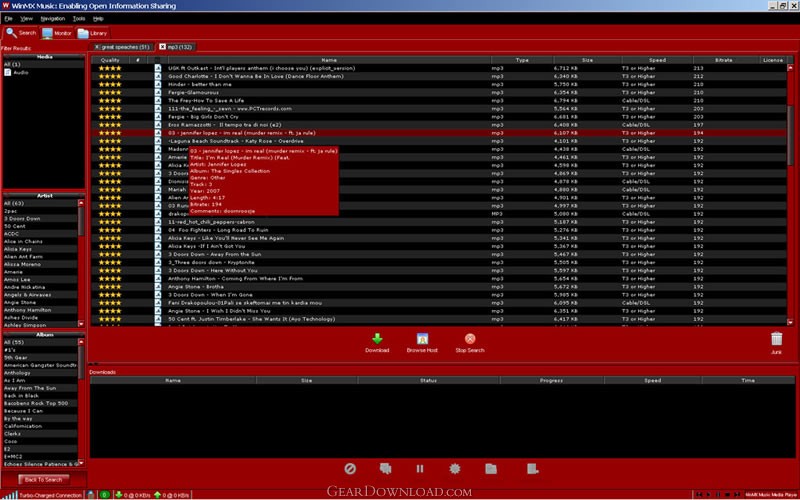The height and width of the screenshot is (500, 800).
Task: Close the mp3 (132) search tab
Action: coord(162,47)
